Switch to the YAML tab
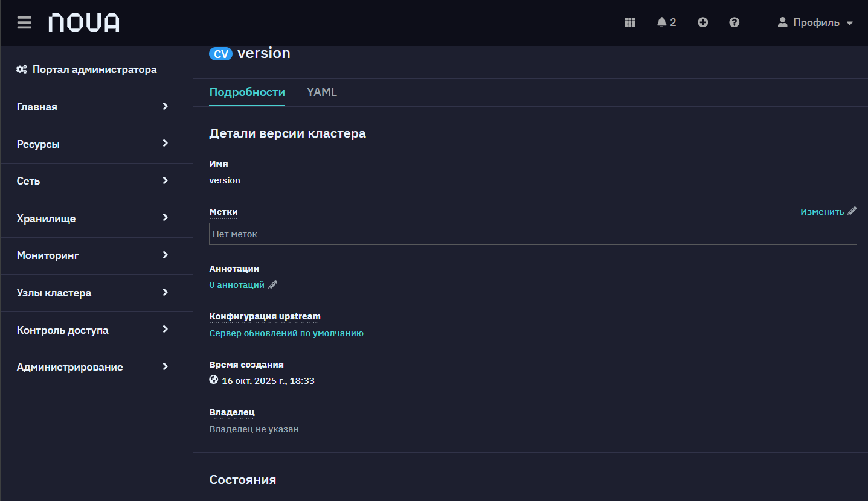This screenshot has height=501, width=868. click(322, 92)
